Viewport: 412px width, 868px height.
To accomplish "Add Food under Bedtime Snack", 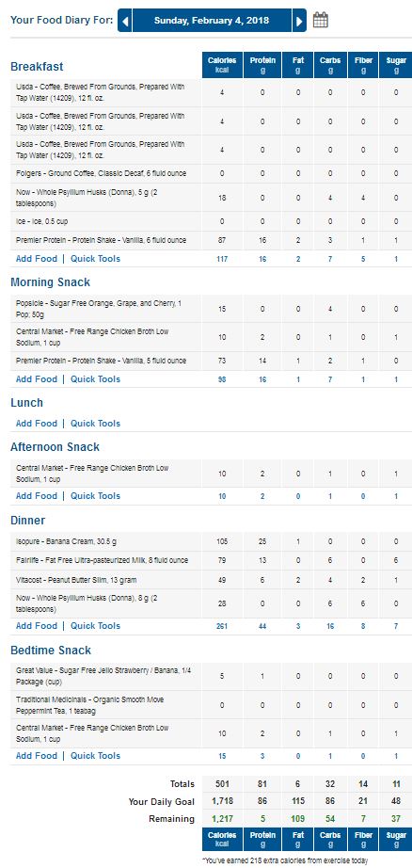I will point(37,756).
